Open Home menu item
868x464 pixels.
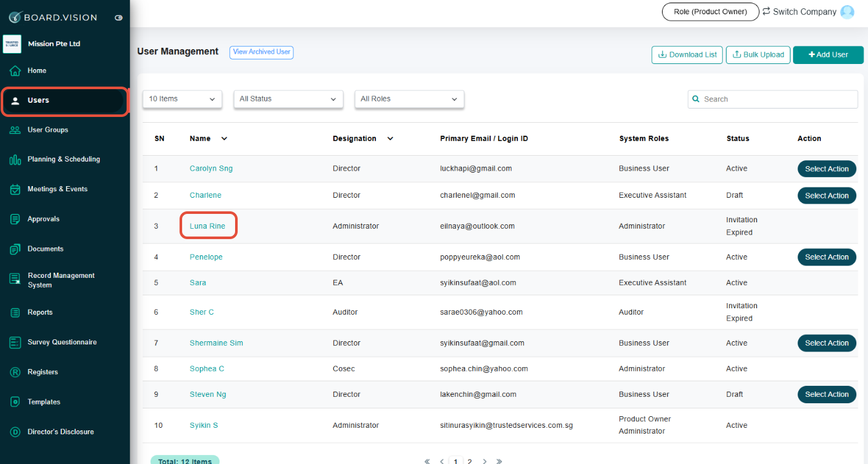tap(37, 70)
